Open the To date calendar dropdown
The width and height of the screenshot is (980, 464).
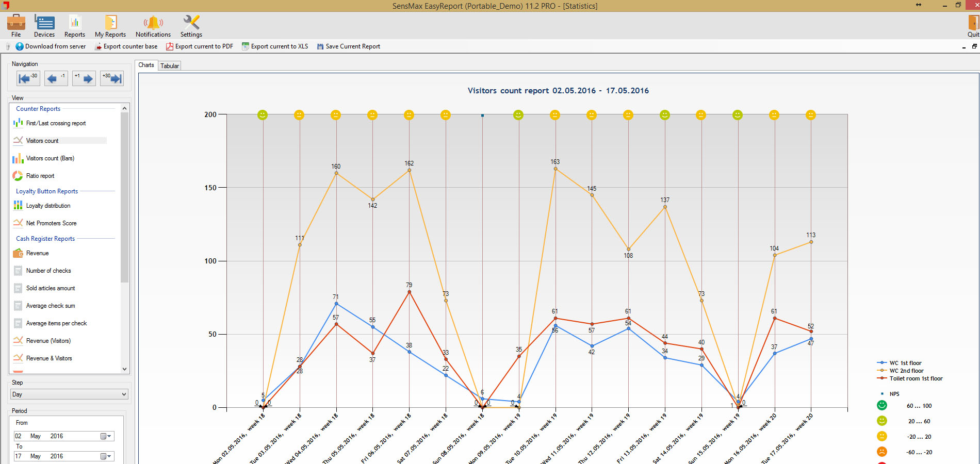(106, 456)
